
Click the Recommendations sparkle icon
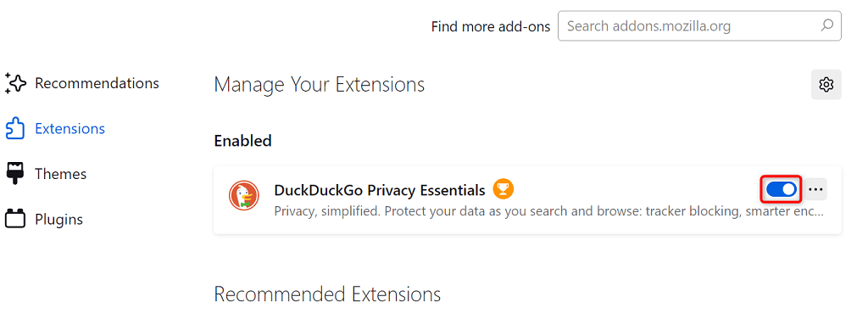coord(15,83)
